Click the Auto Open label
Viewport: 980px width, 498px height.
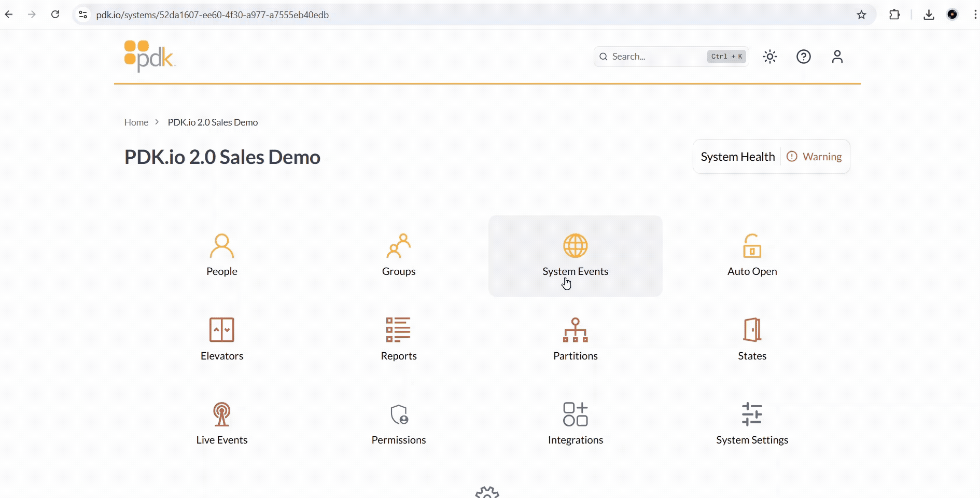pyautogui.click(x=752, y=271)
